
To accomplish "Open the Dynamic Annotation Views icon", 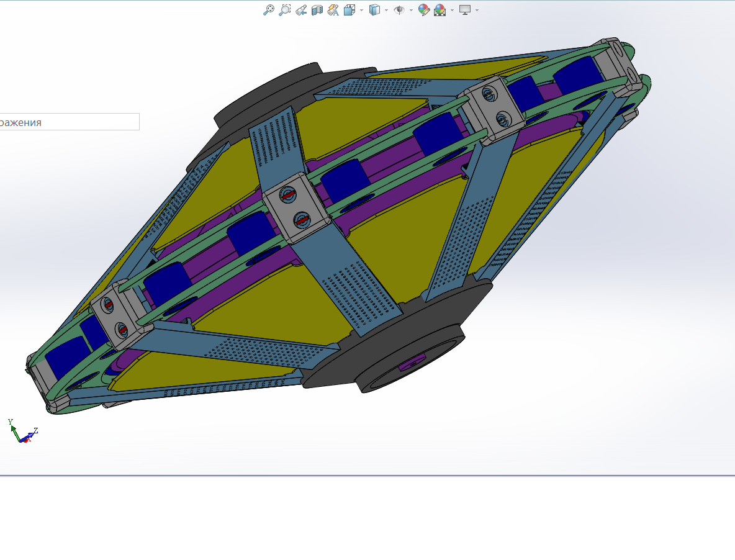I will (333, 10).
